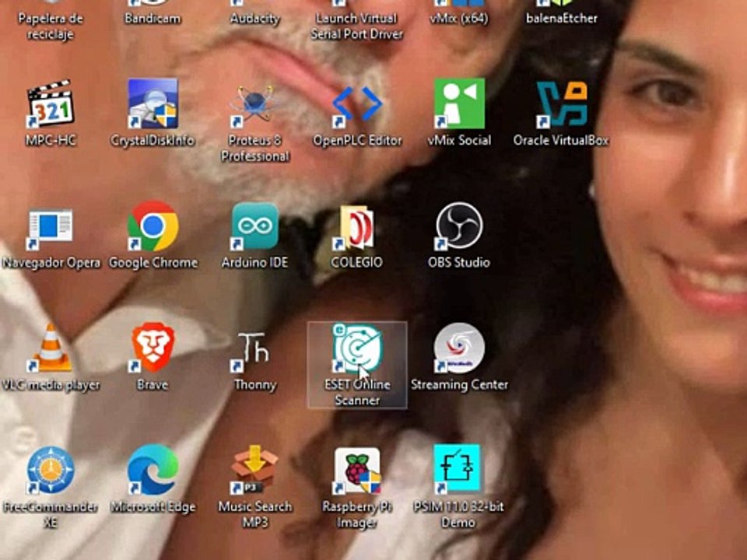Click the Bandicam shortcut label
Screen dimensions: 747x560
pyautogui.click(x=153, y=19)
